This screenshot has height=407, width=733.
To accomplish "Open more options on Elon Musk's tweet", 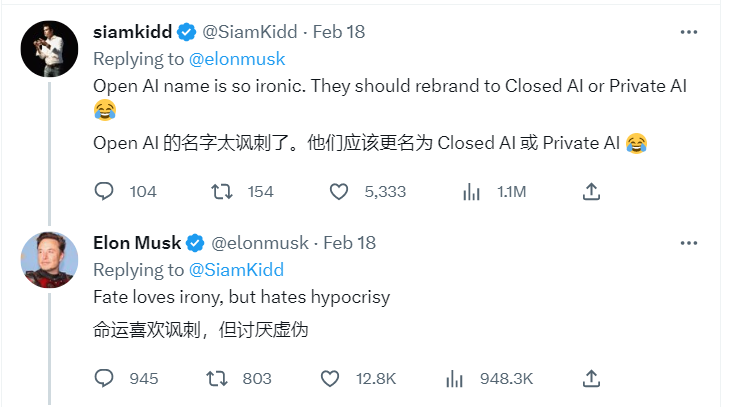I will point(689,243).
